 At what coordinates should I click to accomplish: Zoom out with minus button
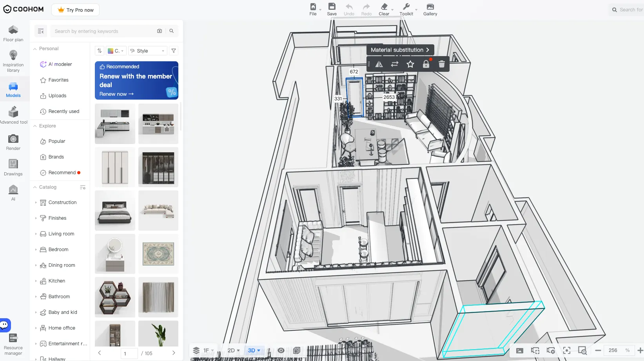pyautogui.click(x=598, y=350)
